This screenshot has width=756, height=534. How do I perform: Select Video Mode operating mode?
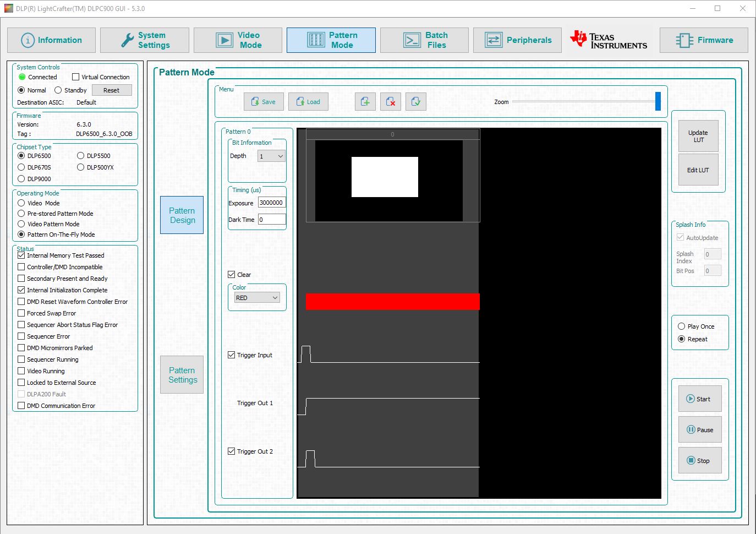[21, 203]
